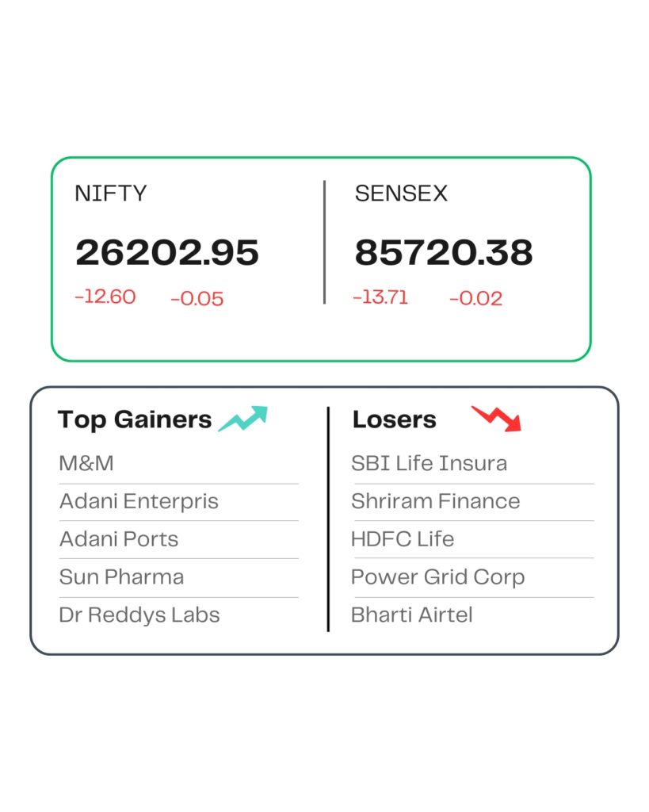
Task: Click the NIFTY point change -12.60
Action: pyautogui.click(x=105, y=297)
